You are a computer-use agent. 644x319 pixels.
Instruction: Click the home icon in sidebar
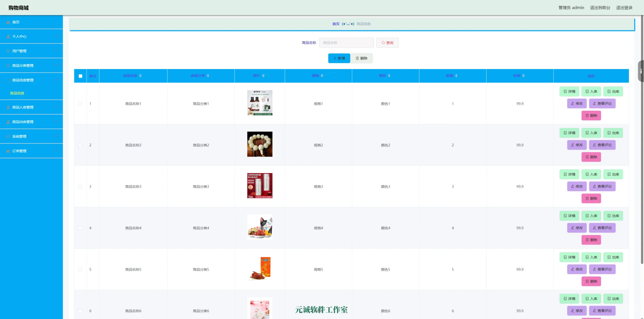point(8,22)
